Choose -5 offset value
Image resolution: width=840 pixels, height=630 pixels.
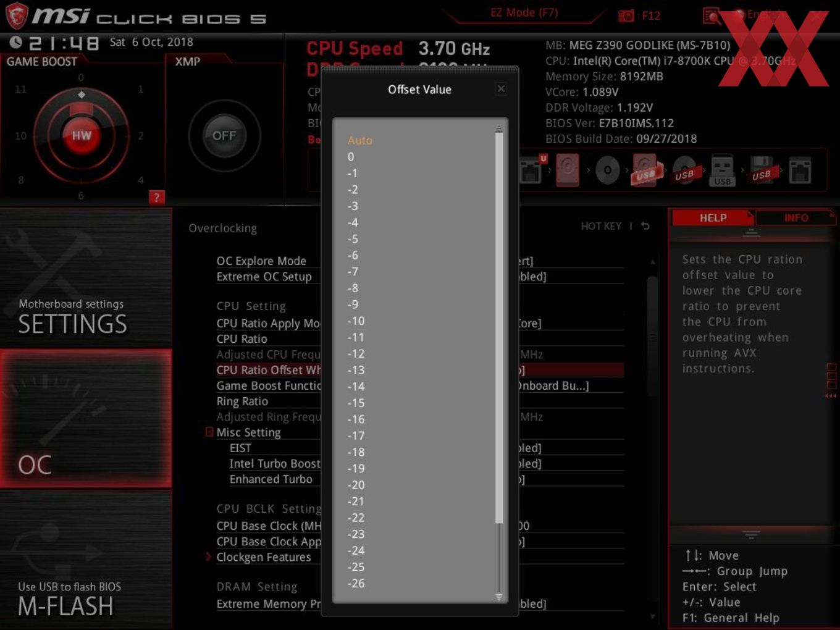pos(353,238)
